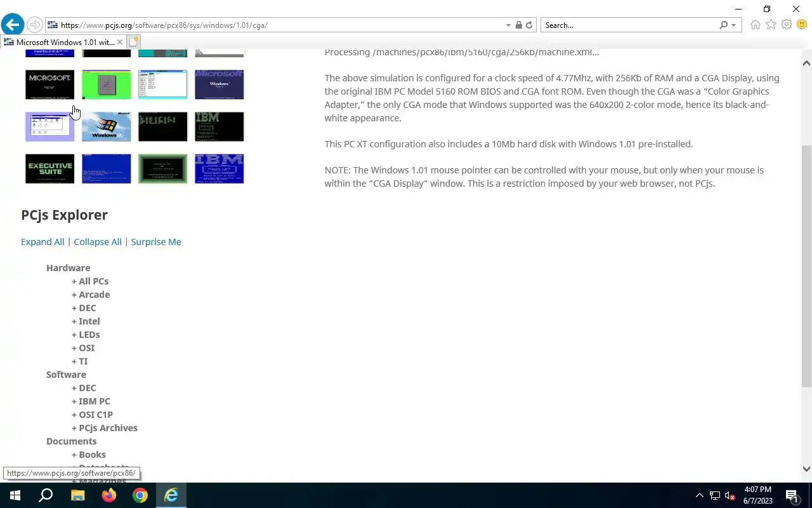This screenshot has height=508, width=812.
Task: Click the muted volume tray icon
Action: (730, 495)
